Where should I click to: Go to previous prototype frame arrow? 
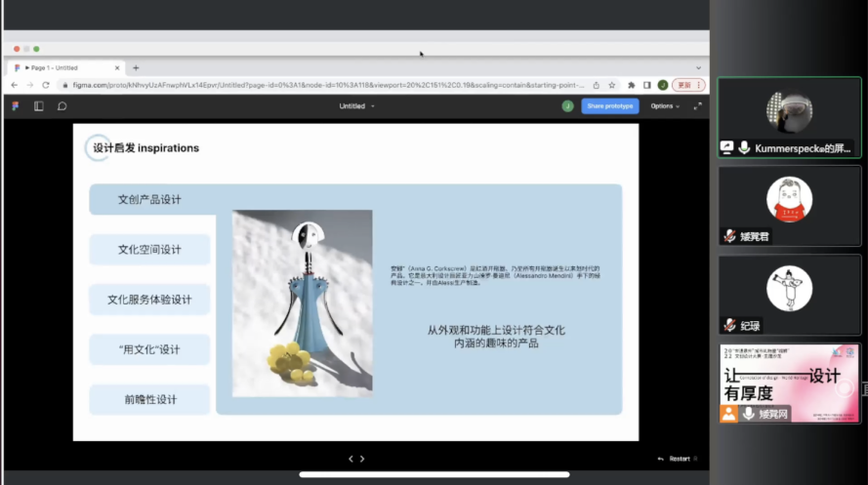(351, 459)
